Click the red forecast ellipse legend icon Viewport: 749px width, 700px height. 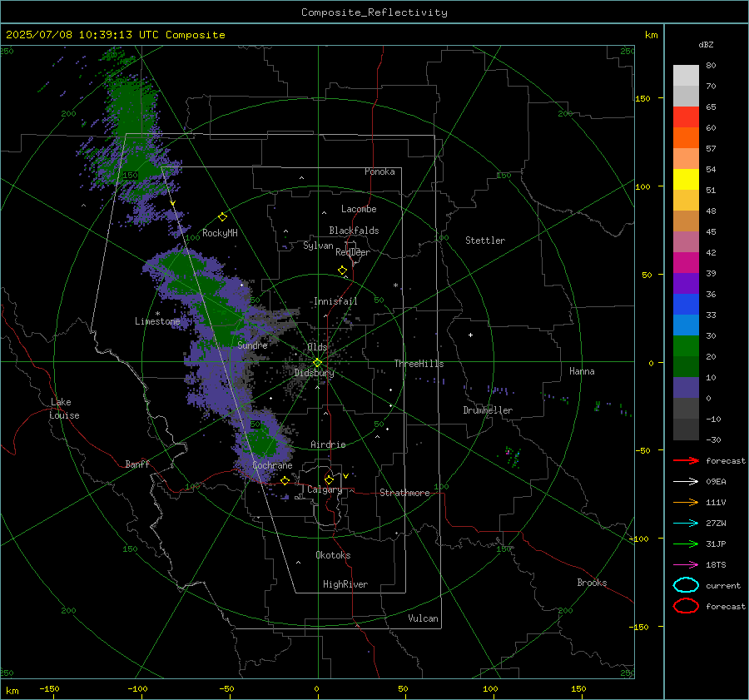tap(686, 606)
